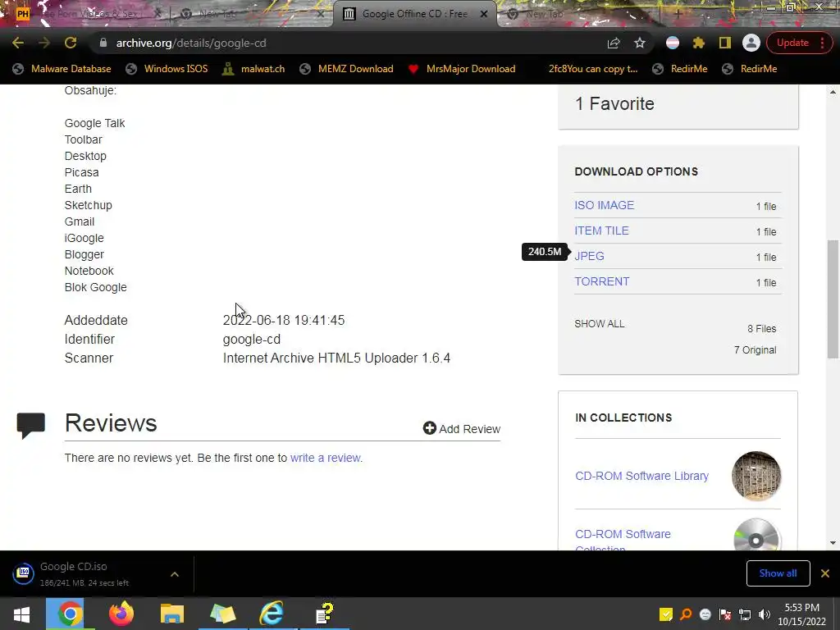Image resolution: width=840 pixels, height=630 pixels.
Task: Click the green folders taskbar icon
Action: (x=223, y=614)
